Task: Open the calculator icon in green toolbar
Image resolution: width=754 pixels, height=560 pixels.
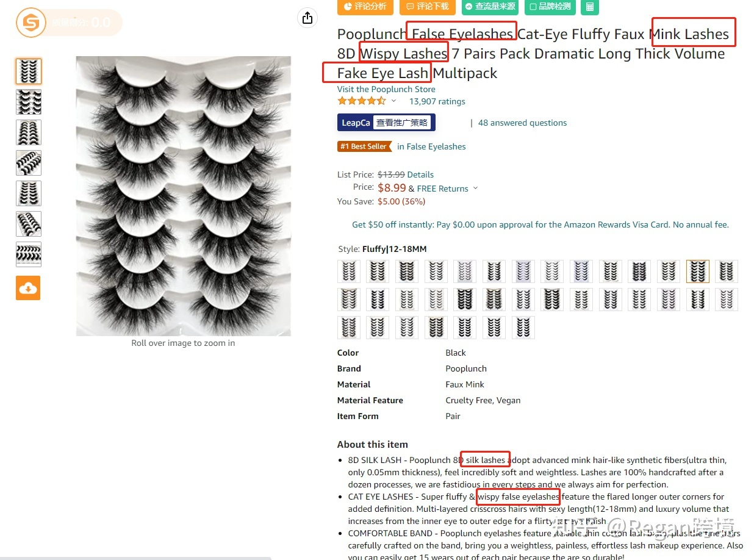Action: (x=589, y=7)
